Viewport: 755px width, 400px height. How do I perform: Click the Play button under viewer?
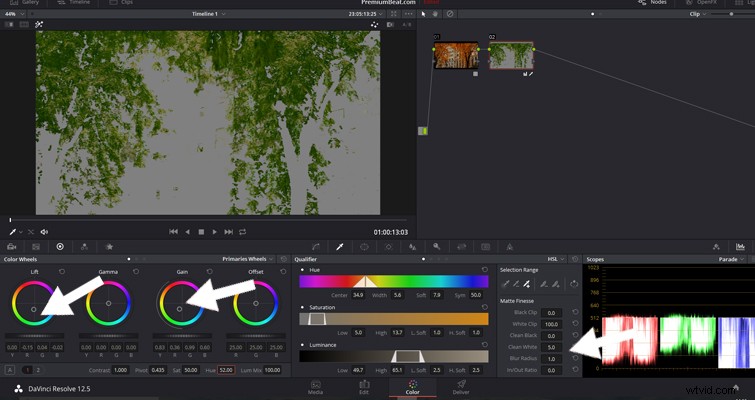coord(215,232)
